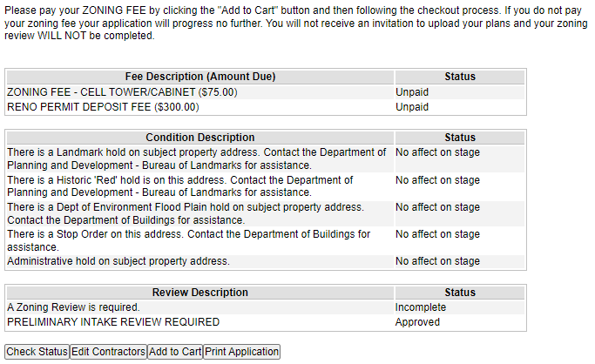595x364 pixels.
Task: Select the Administrative hold condition row
Action: pyautogui.click(x=266, y=261)
